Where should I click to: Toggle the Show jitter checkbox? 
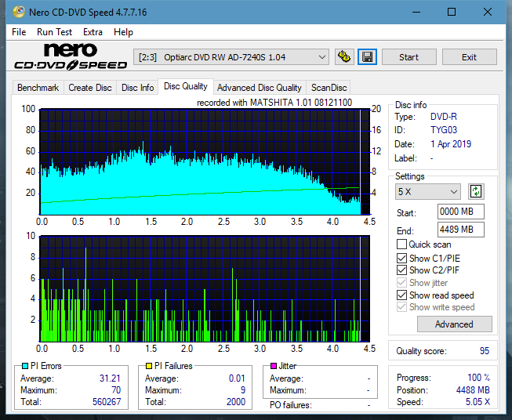[401, 283]
